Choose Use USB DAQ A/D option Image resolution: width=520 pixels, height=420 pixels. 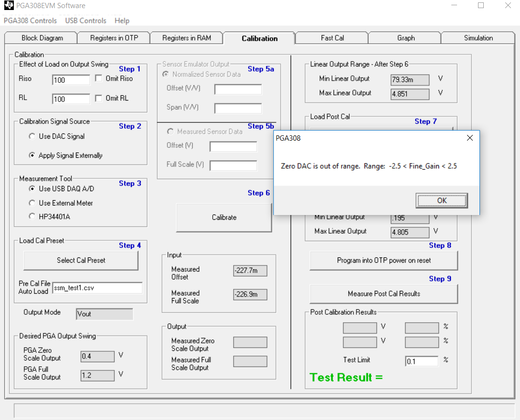(x=32, y=189)
